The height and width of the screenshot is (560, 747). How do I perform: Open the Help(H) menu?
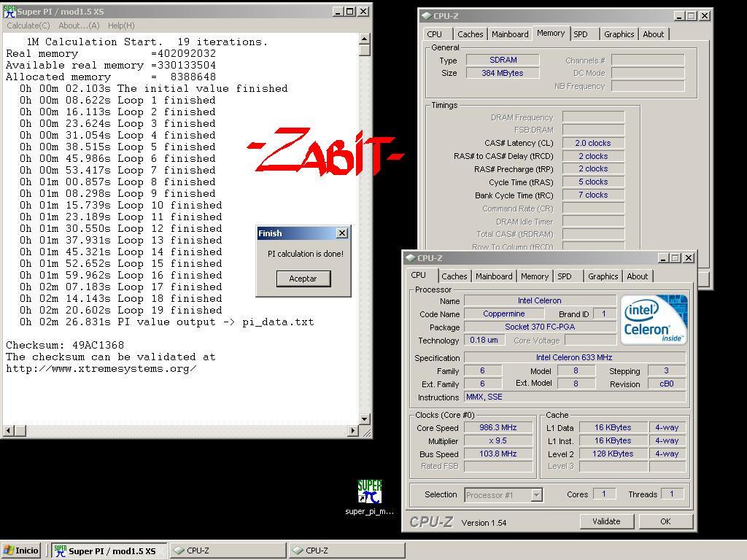[x=121, y=26]
